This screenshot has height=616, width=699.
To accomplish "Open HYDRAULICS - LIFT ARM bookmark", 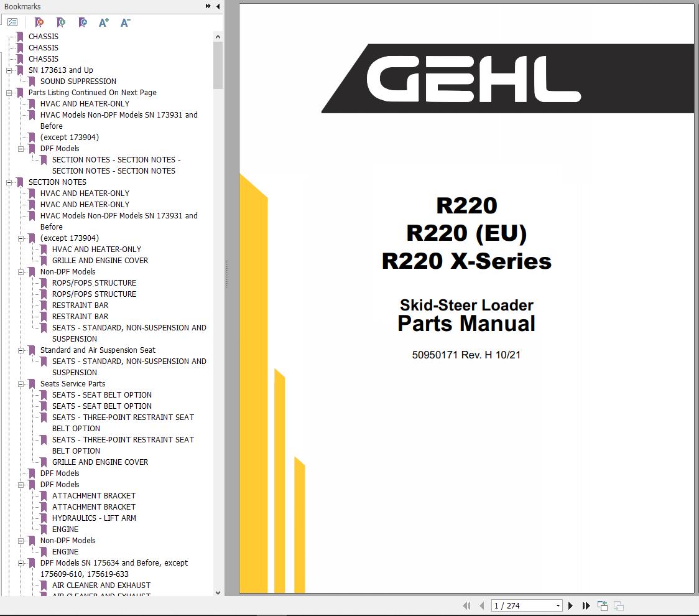I will click(x=94, y=518).
